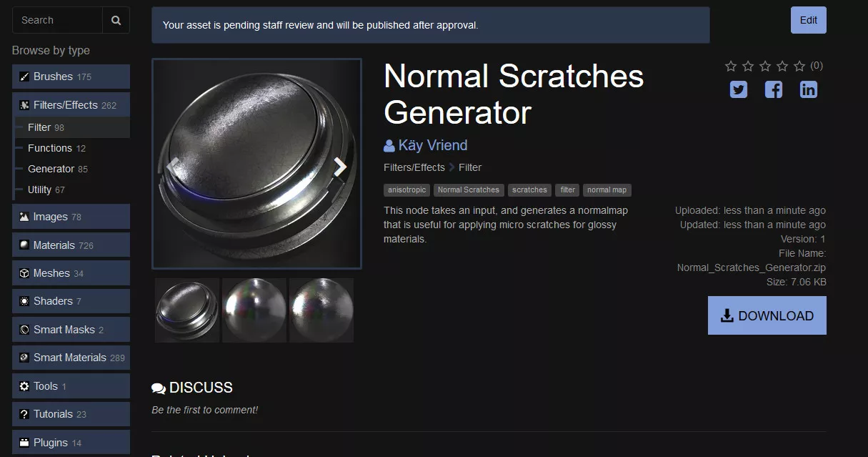Open the Meshes category

(71, 273)
